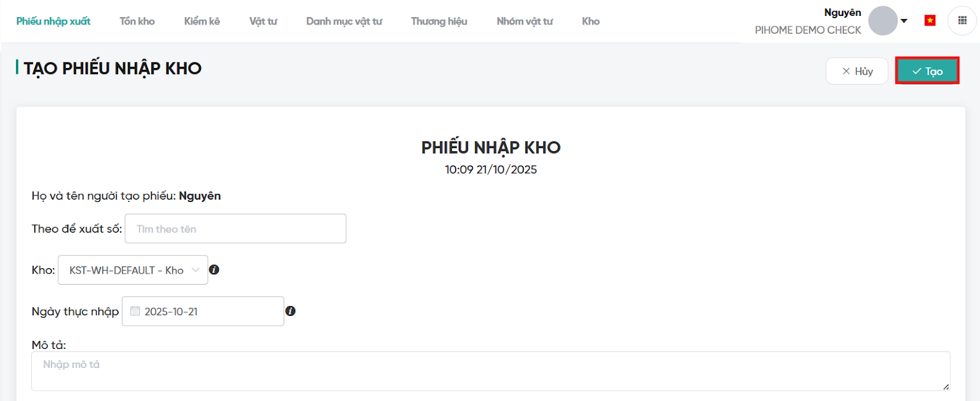
Task: Select the Danh mục vật tư tab
Action: coord(344,21)
